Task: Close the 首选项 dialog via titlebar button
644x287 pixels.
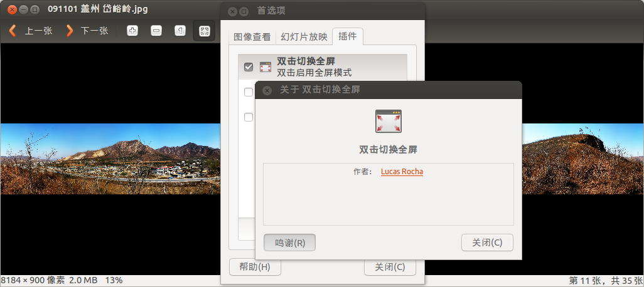Action: tap(232, 11)
